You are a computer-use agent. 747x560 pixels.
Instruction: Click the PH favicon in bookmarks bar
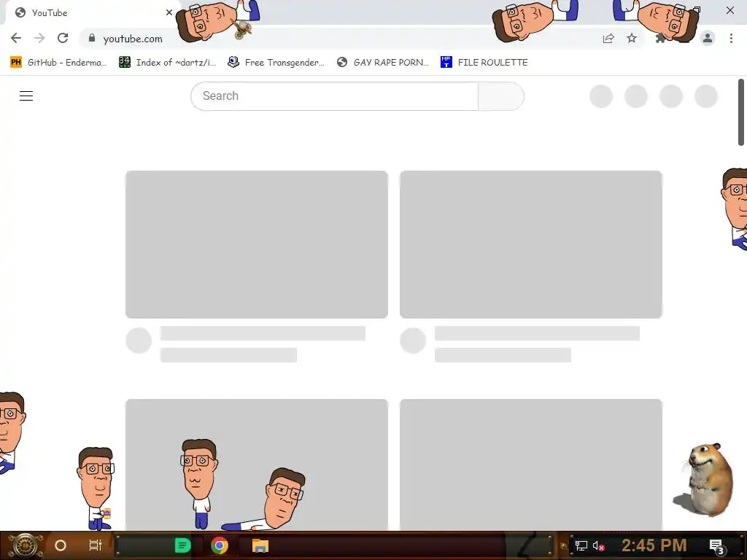click(16, 63)
